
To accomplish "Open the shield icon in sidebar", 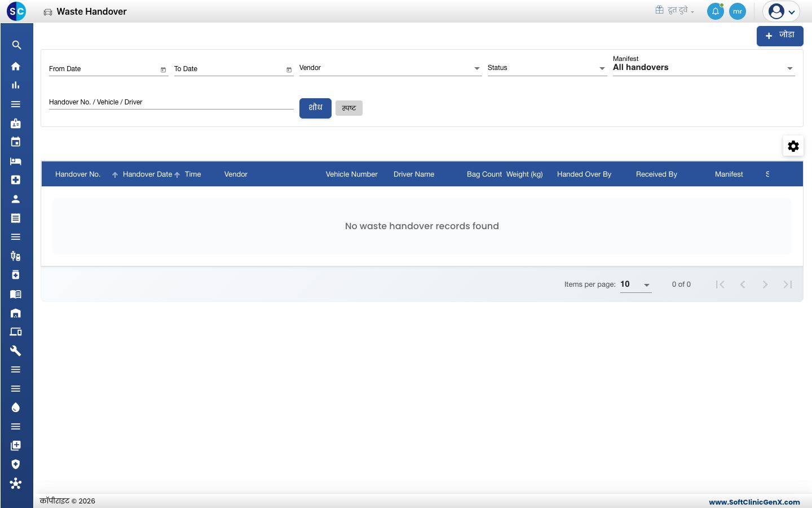I will pos(16,465).
